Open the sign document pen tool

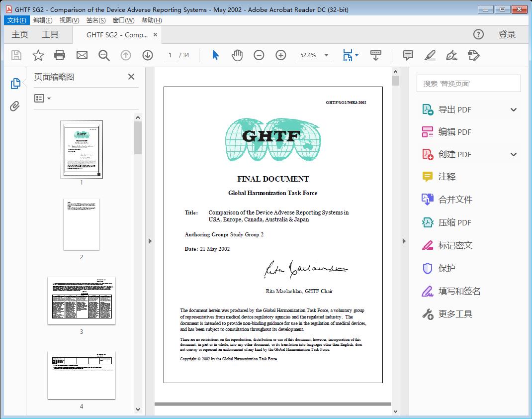tap(451, 55)
